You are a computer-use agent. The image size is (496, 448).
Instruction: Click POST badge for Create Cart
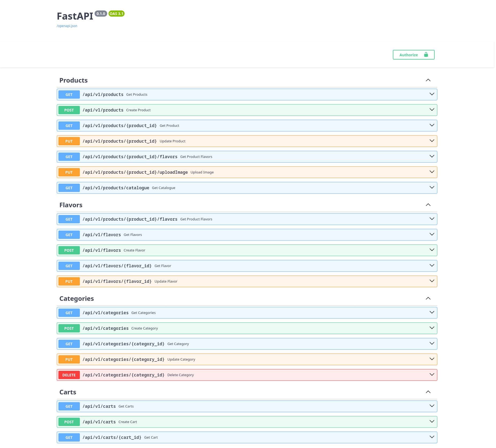coord(69,422)
